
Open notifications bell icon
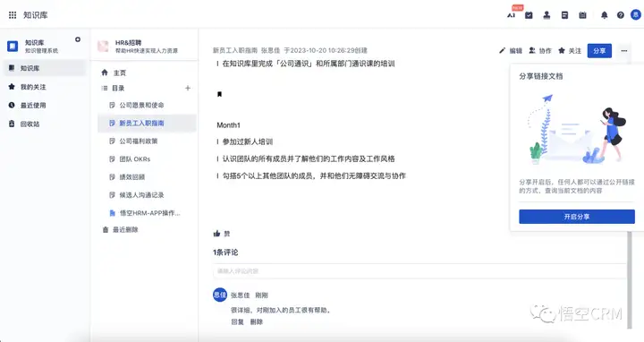pos(604,15)
